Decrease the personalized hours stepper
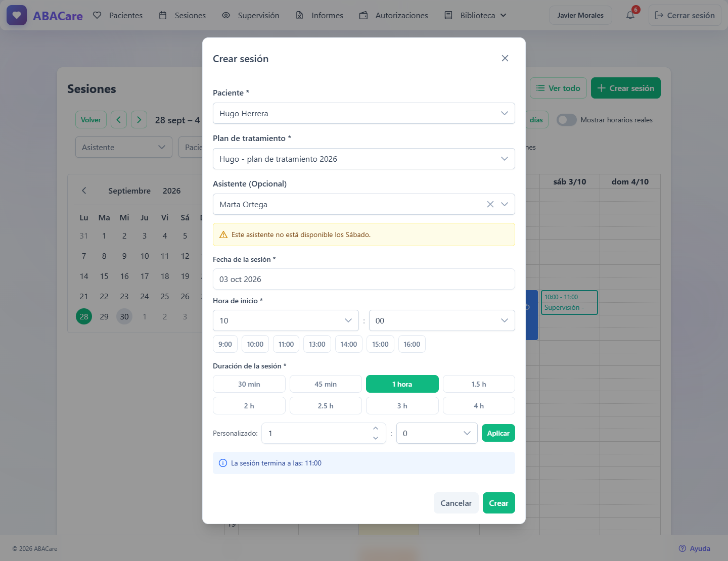Viewport: 728px width, 561px height. pyautogui.click(x=376, y=438)
